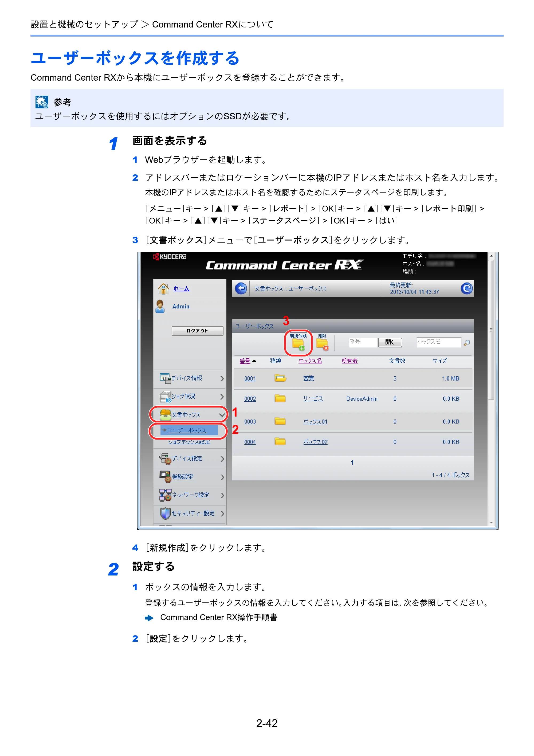Image resolution: width=534 pixels, height=756 pixels.
Task: Click the Admin user name
Action: tap(181, 307)
